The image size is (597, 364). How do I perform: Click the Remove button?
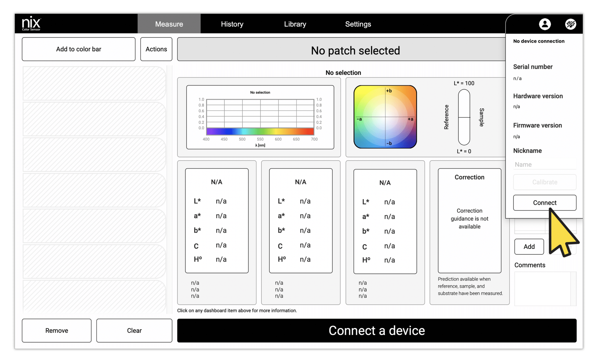click(57, 330)
